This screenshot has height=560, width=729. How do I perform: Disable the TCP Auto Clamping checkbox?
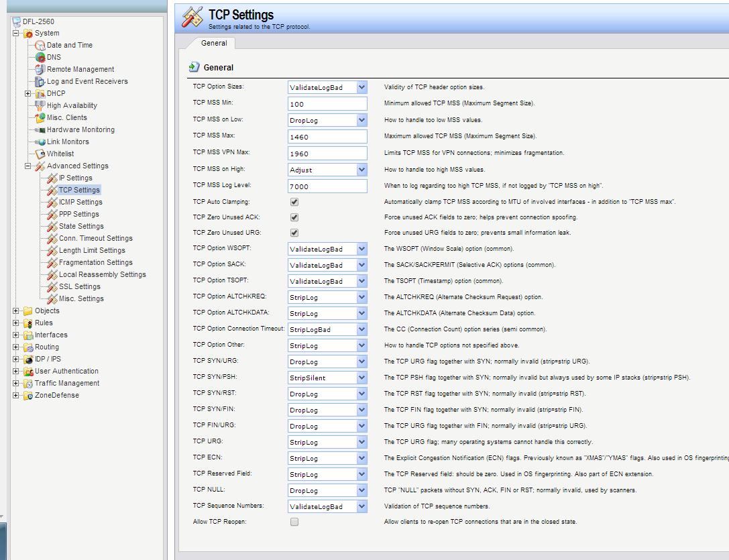(294, 201)
